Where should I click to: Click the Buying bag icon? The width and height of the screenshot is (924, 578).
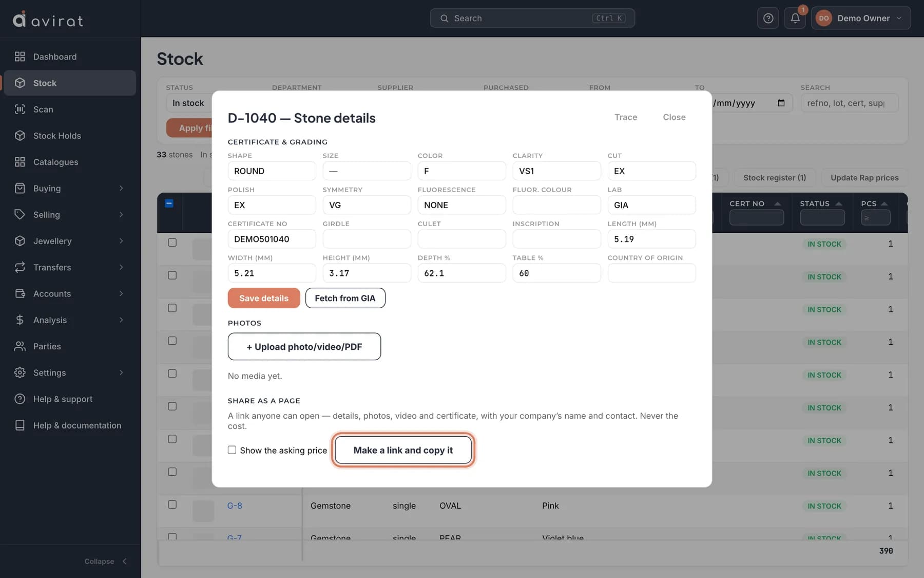20,188
